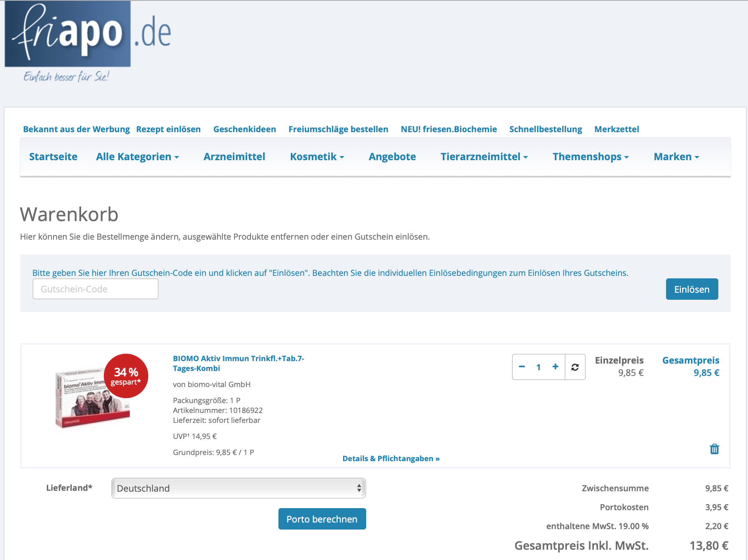Click Grundpreis: 9,85 € / 1 P text
This screenshot has height=560, width=748.
tap(213, 452)
